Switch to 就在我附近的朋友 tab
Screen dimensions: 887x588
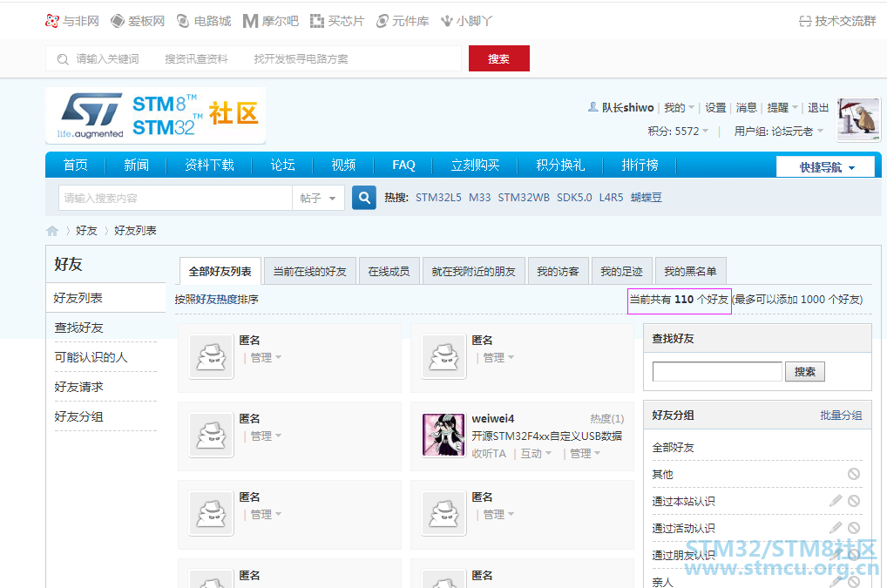473,272
